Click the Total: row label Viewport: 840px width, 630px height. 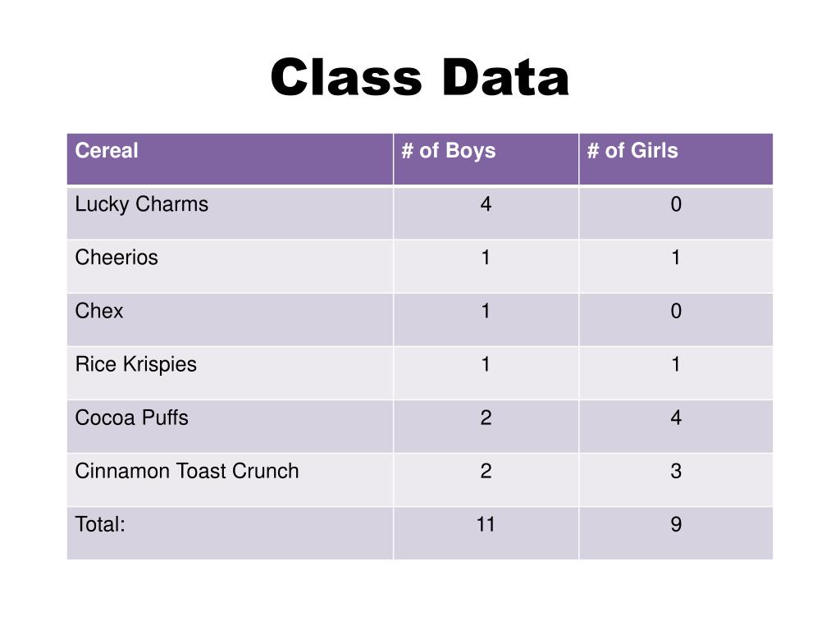pyautogui.click(x=100, y=524)
